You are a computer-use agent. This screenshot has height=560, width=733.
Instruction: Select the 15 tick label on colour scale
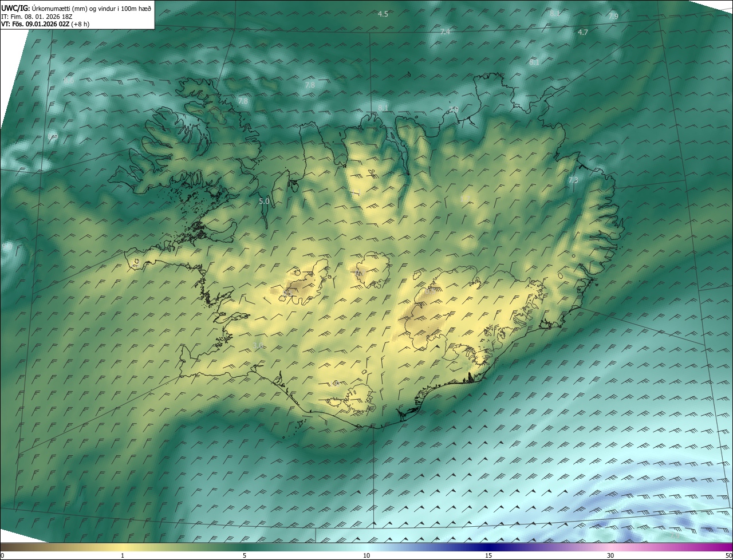click(488, 555)
